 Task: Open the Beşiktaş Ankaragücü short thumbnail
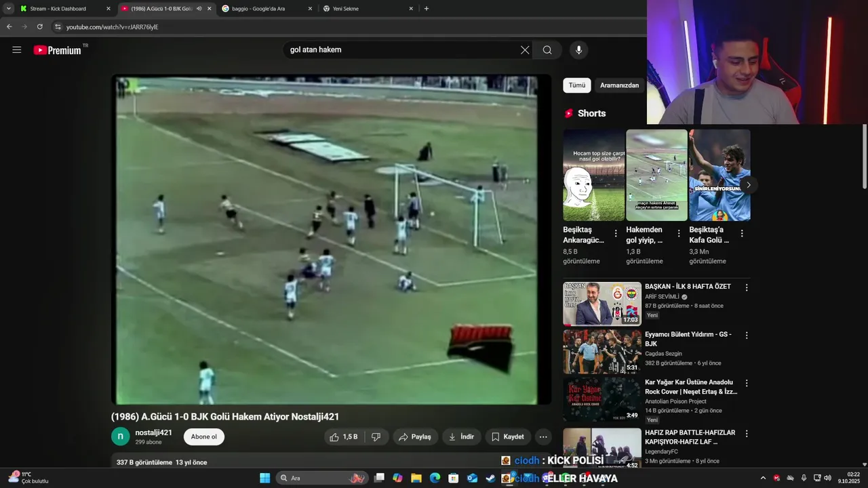[593, 175]
